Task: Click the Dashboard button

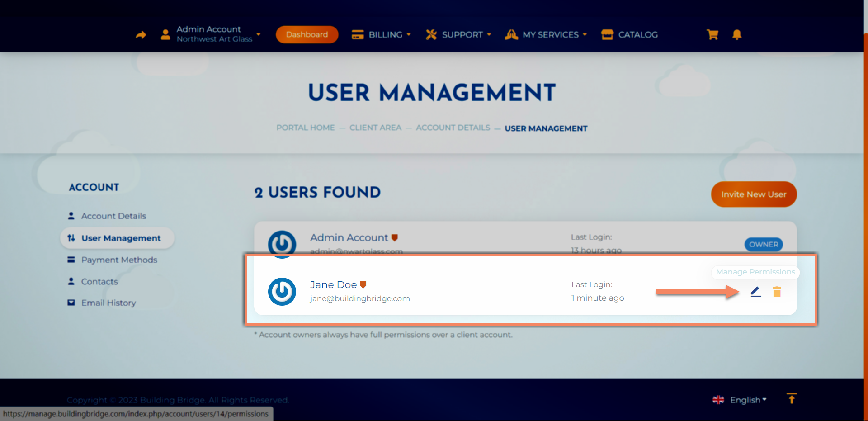Action: coord(307,35)
